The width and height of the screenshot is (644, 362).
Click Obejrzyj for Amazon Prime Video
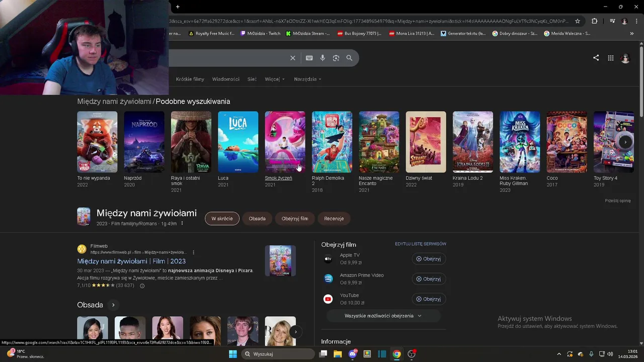pyautogui.click(x=429, y=279)
